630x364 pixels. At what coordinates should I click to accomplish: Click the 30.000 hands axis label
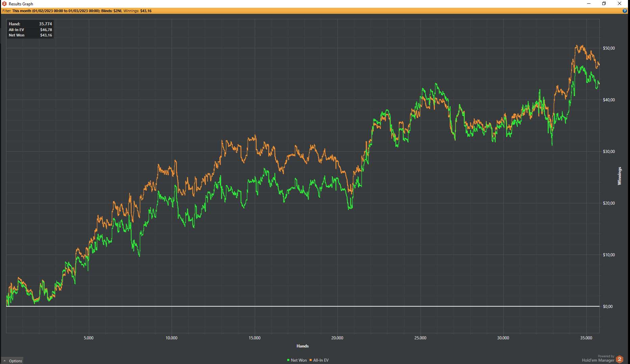tap(503, 338)
